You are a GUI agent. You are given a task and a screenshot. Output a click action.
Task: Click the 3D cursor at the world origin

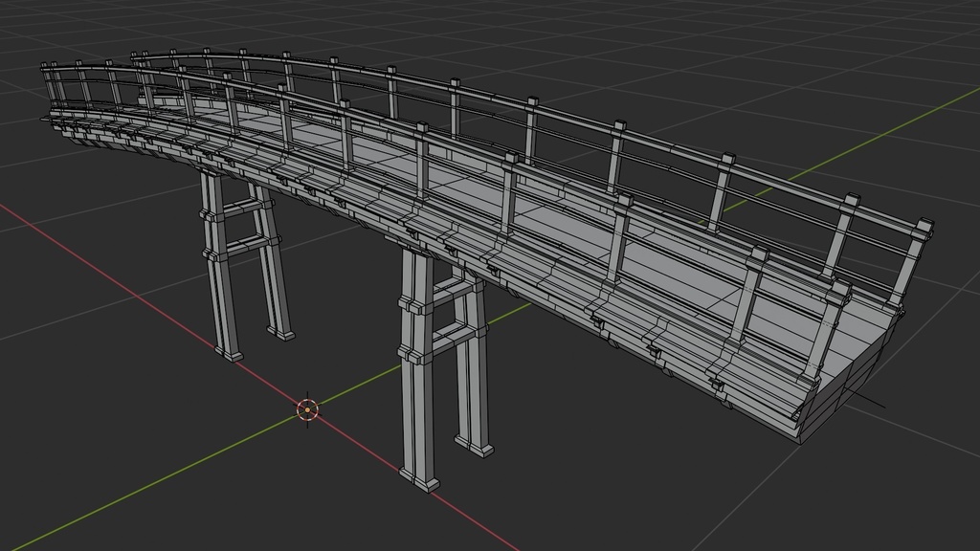point(307,409)
